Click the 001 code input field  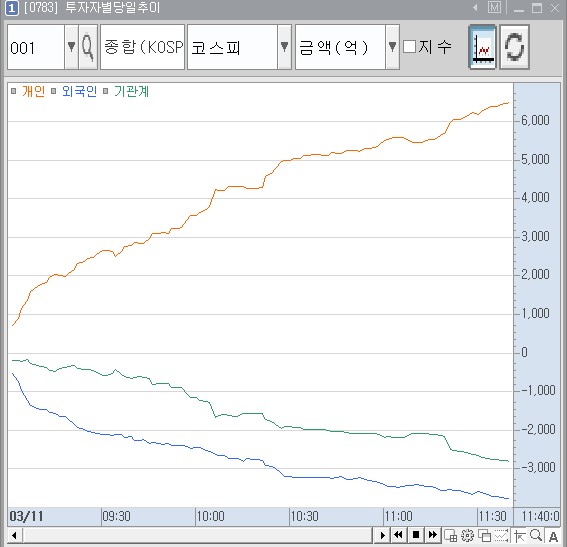[x=36, y=47]
